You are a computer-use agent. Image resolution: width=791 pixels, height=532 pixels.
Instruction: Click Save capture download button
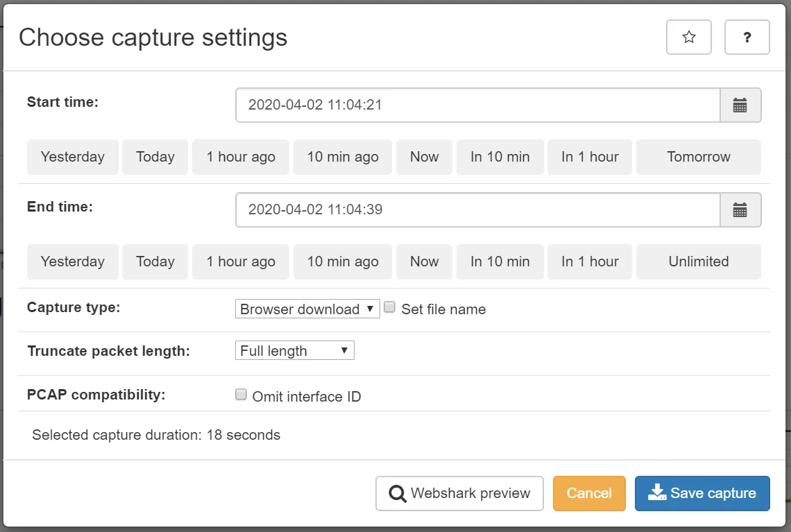[x=701, y=493]
